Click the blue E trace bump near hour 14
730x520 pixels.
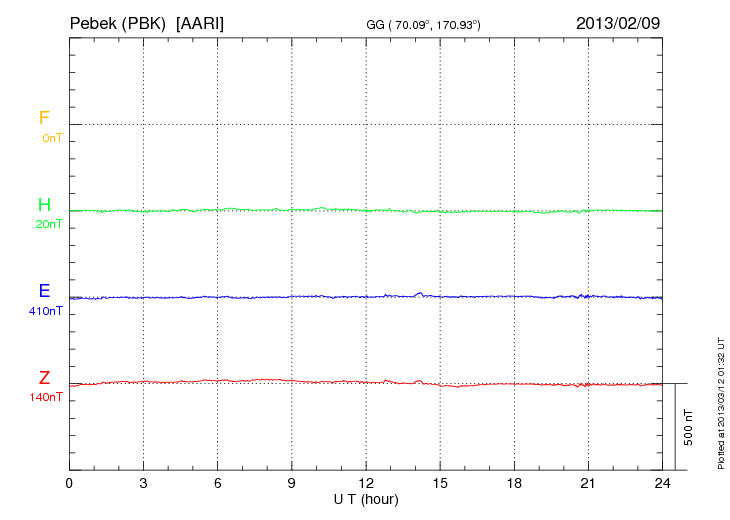click(418, 294)
